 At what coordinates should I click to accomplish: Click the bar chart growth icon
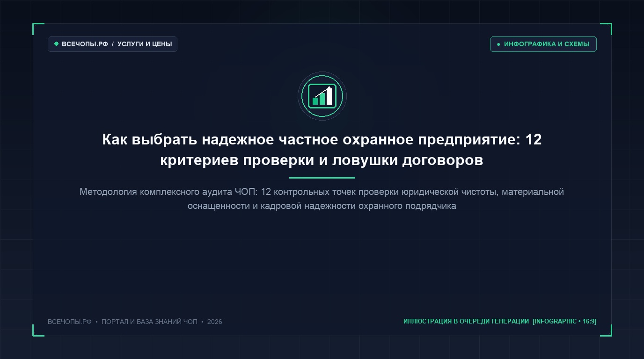tap(322, 96)
